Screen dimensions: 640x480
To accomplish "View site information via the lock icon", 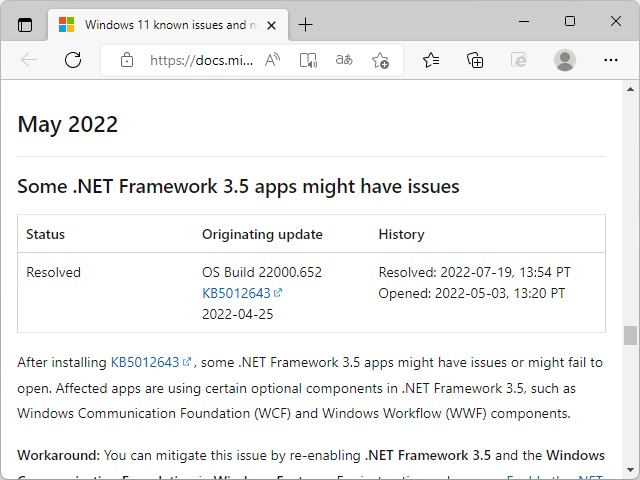I will point(127,60).
